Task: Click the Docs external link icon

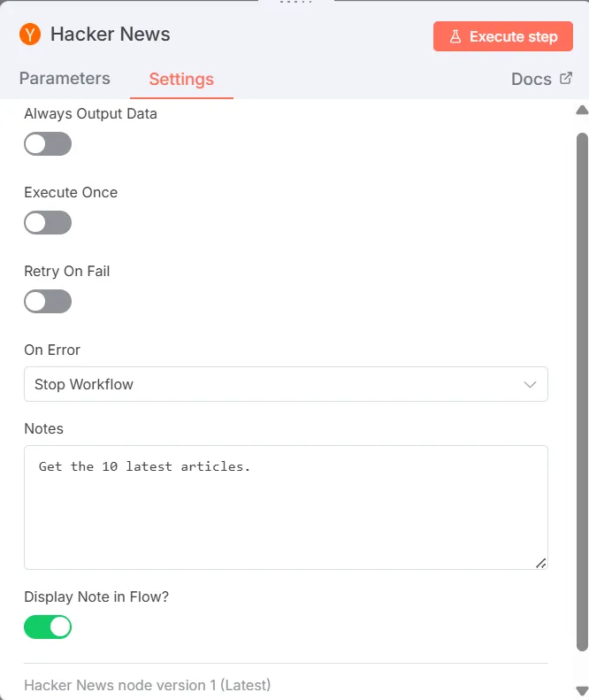Action: coord(566,79)
